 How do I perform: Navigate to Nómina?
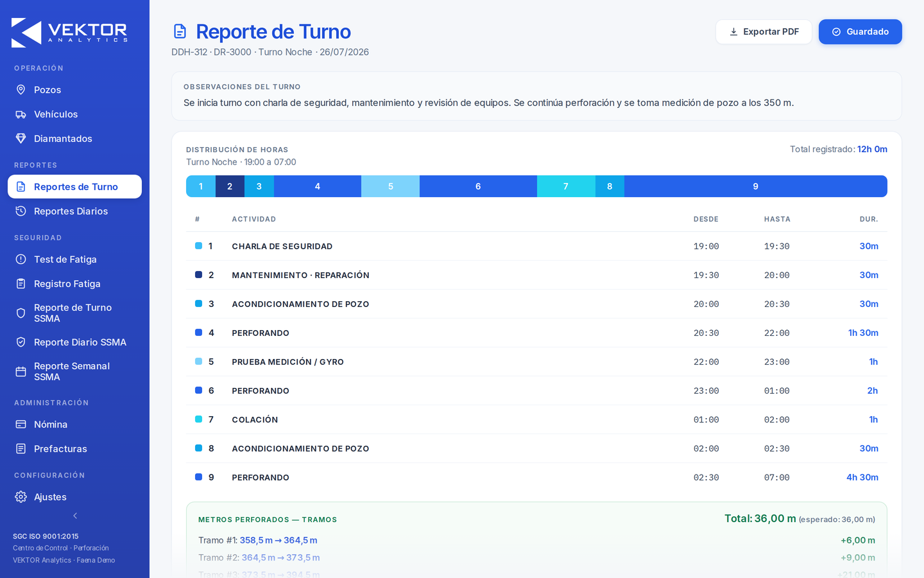coord(74,425)
